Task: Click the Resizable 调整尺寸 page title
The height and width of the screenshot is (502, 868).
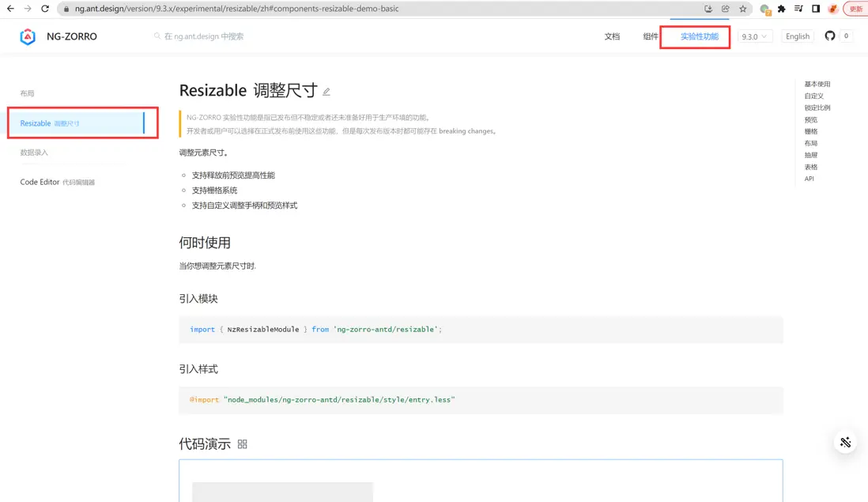Action: point(248,90)
